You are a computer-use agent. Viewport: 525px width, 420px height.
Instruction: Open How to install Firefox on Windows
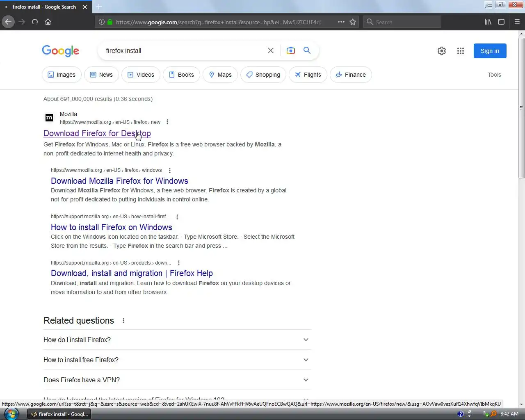point(112,227)
